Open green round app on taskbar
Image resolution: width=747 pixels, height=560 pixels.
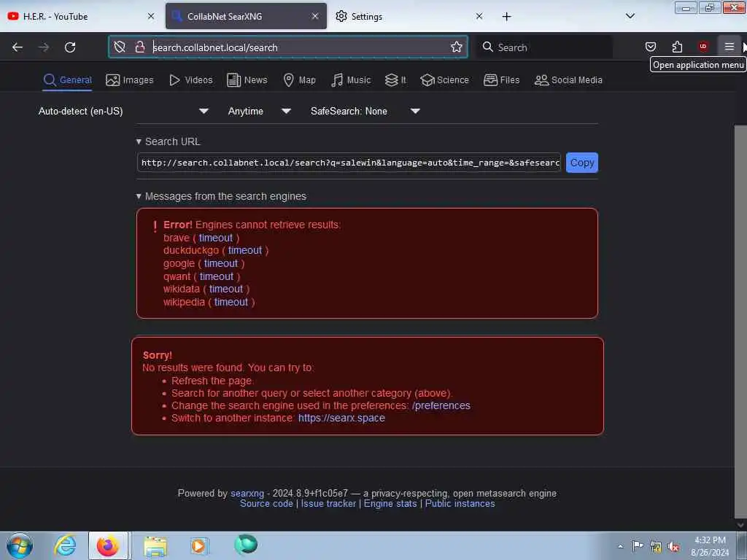click(x=246, y=545)
